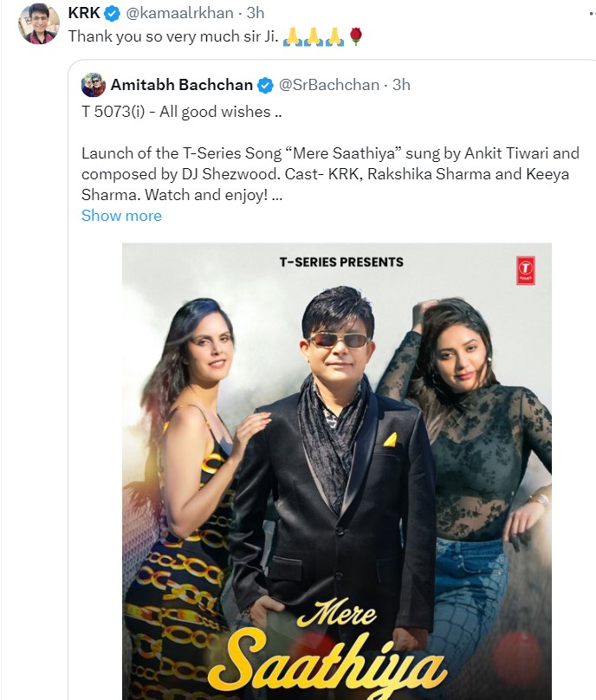This screenshot has width=596, height=700.
Task: Expand the quoted tweet with Show more
Action: [121, 216]
